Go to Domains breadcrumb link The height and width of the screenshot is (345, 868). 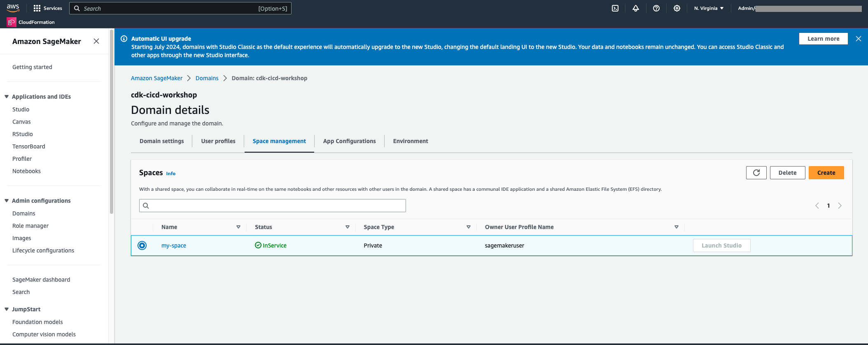(x=207, y=78)
